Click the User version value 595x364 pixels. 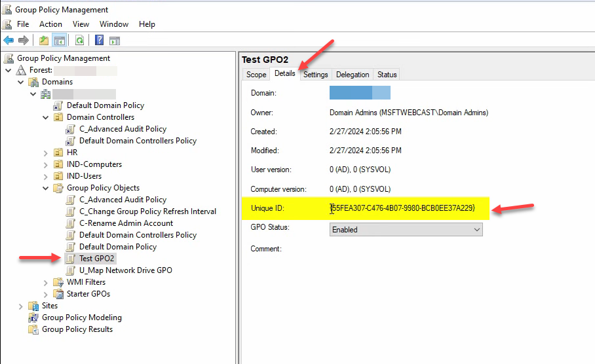(360, 170)
